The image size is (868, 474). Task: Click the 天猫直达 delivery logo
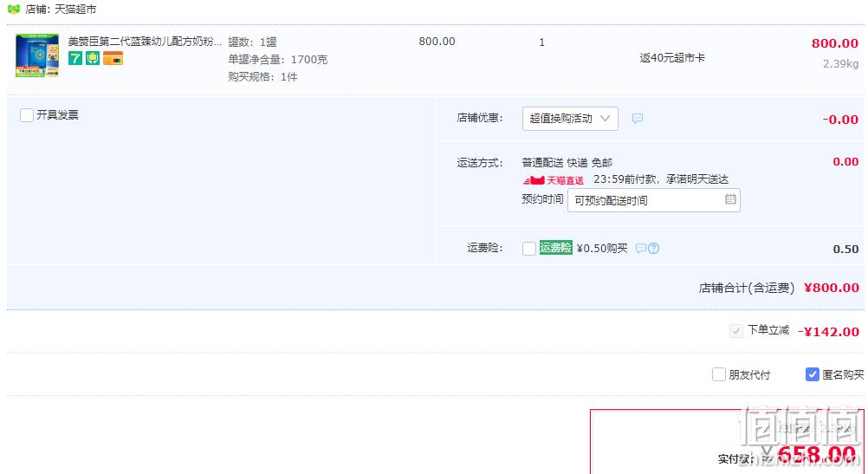tap(554, 180)
